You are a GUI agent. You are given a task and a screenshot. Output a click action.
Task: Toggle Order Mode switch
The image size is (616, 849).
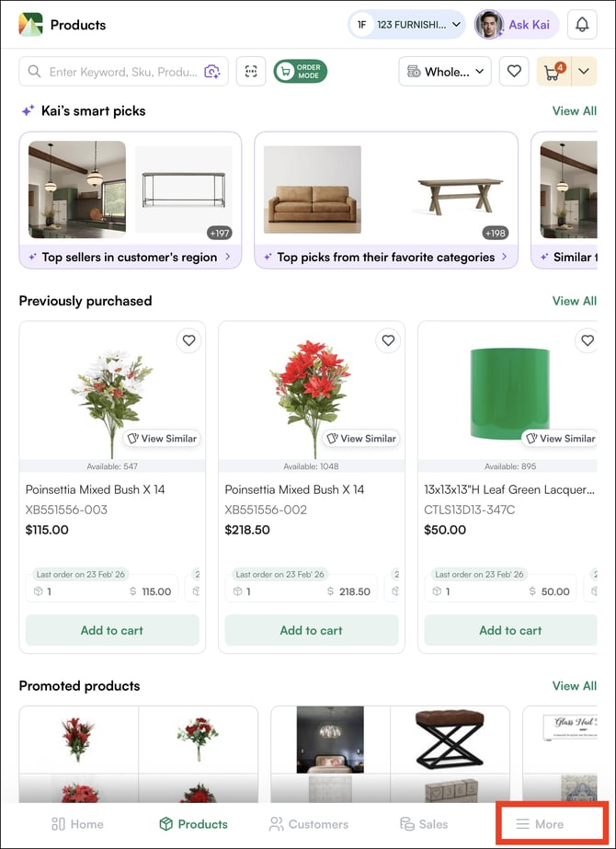pos(300,72)
